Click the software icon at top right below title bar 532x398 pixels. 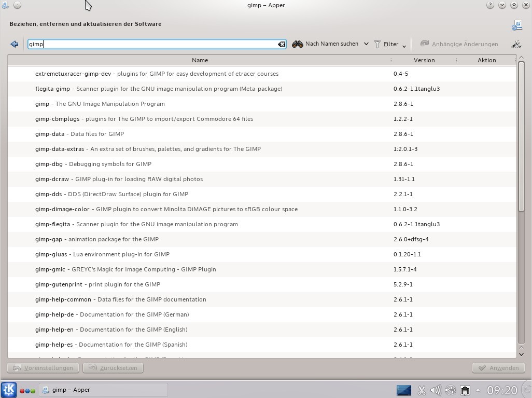516,25
